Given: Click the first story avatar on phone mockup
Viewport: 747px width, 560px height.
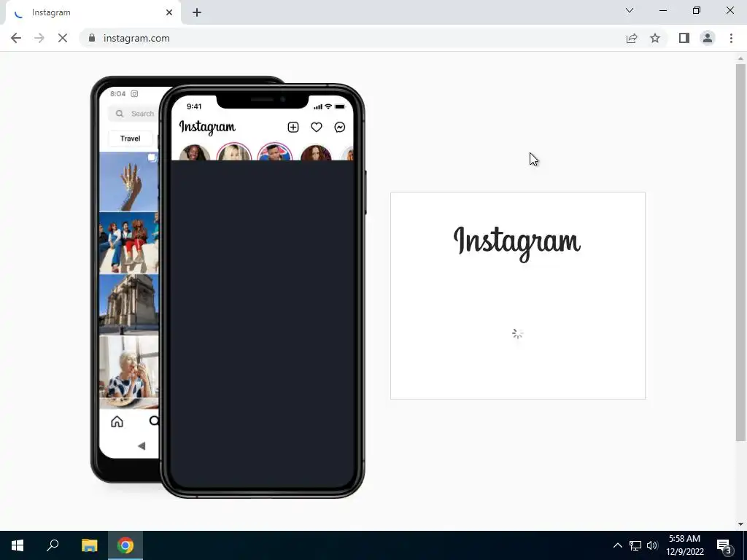Looking at the screenshot, I should [x=194, y=152].
